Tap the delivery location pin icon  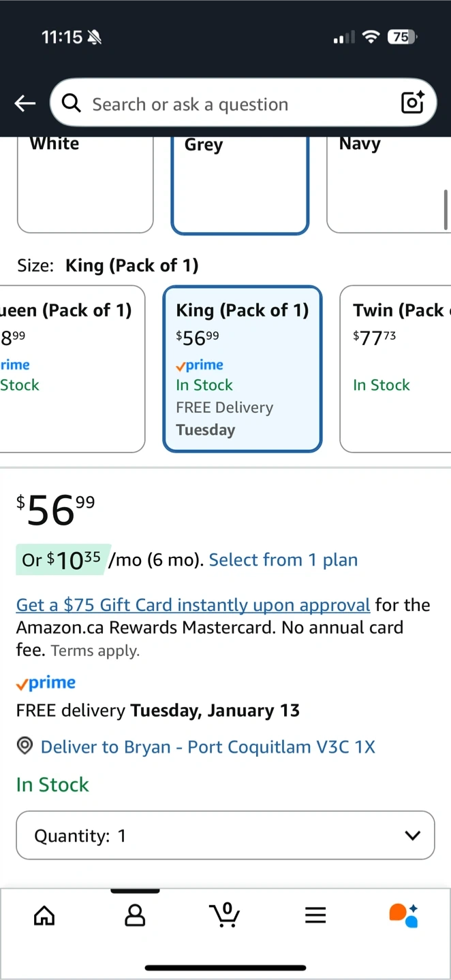click(25, 747)
